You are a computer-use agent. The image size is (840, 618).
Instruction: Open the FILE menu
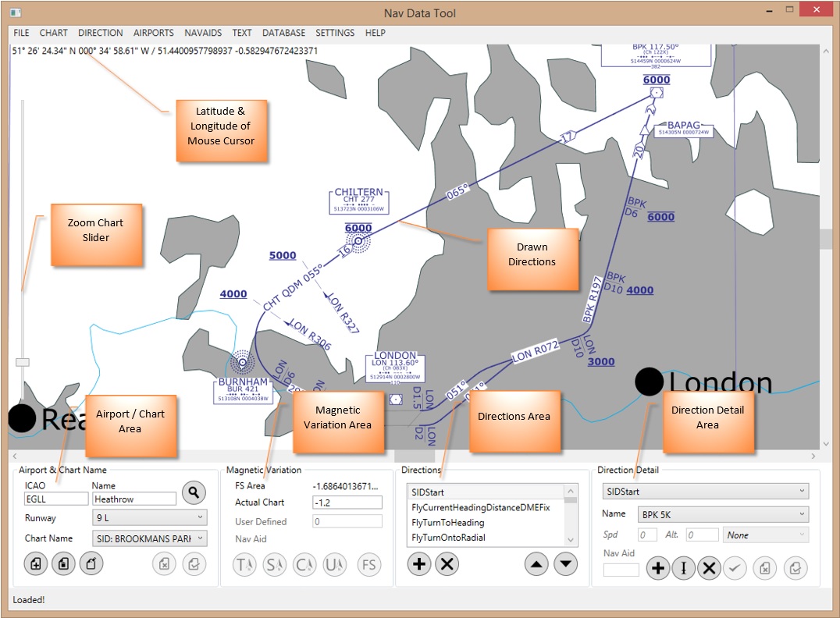(21, 33)
